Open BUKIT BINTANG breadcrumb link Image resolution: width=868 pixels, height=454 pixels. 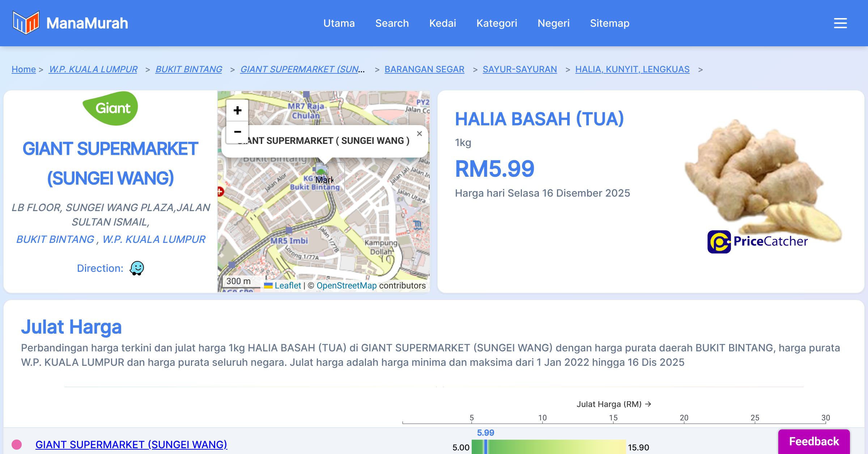(x=188, y=69)
